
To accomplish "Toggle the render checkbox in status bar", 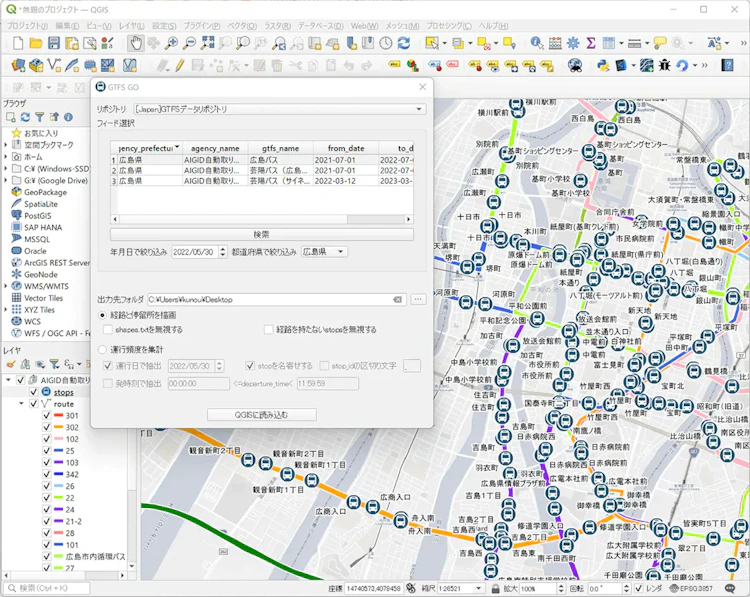I will pyautogui.click(x=639, y=588).
